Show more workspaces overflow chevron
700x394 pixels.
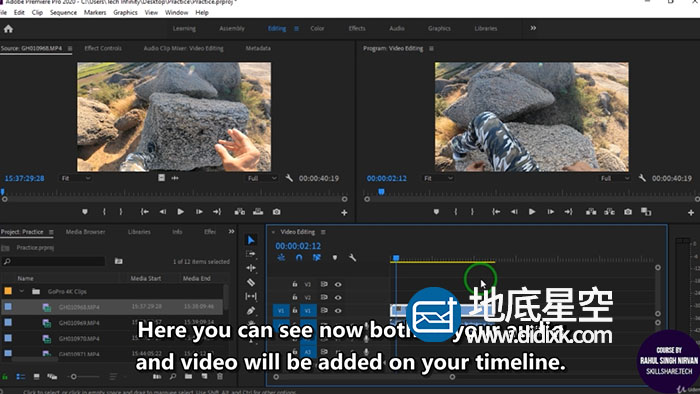(533, 28)
